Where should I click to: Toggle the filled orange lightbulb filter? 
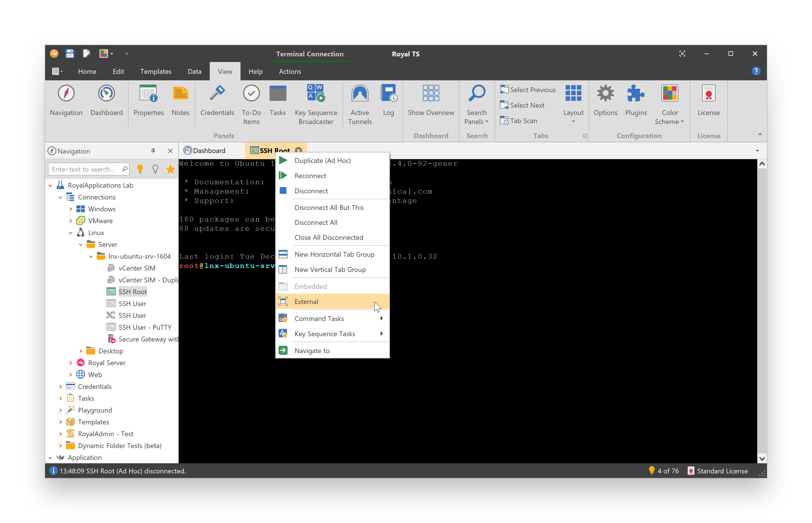[x=140, y=169]
